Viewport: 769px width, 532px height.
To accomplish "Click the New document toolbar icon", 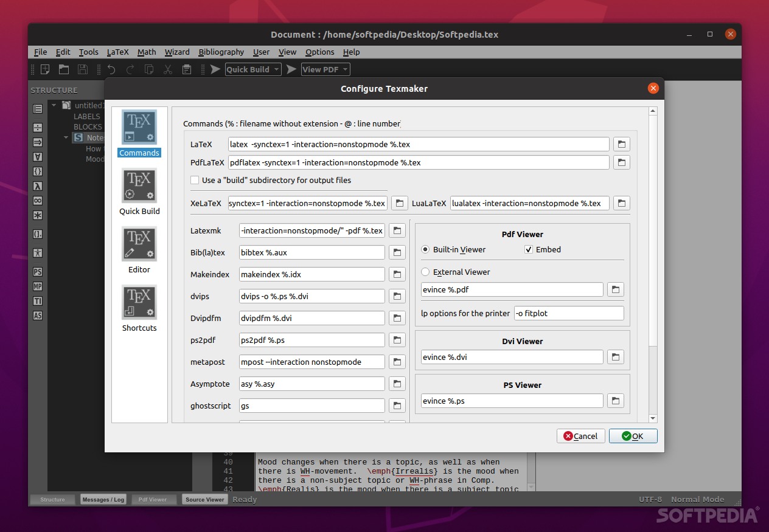I will click(44, 69).
